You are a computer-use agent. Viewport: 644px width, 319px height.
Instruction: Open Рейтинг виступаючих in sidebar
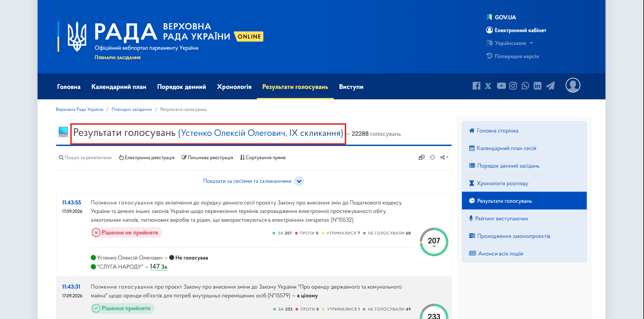(x=524, y=218)
